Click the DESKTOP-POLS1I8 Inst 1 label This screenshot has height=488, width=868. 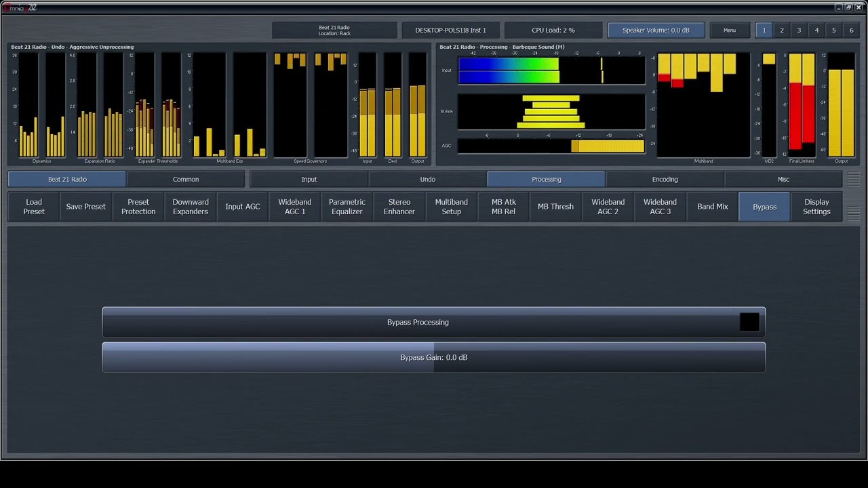450,30
